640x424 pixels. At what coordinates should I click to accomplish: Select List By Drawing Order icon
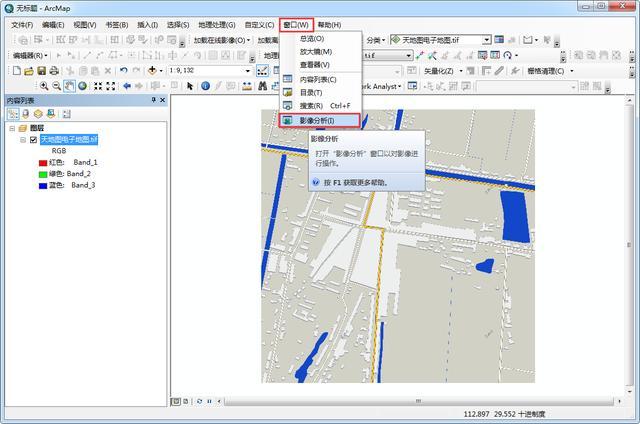pyautogui.click(x=13, y=114)
